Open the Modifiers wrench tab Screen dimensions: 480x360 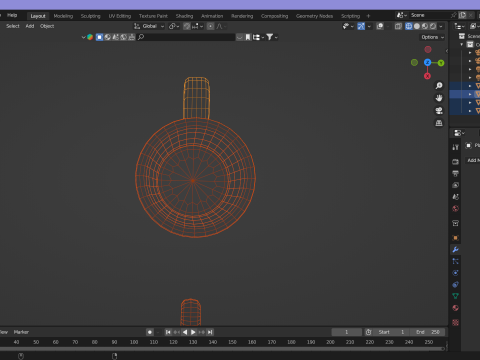point(455,249)
